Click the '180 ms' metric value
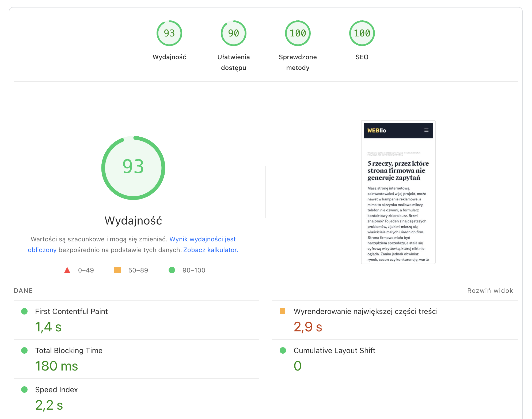Viewport: 532px width, 419px height. pyautogui.click(x=56, y=366)
